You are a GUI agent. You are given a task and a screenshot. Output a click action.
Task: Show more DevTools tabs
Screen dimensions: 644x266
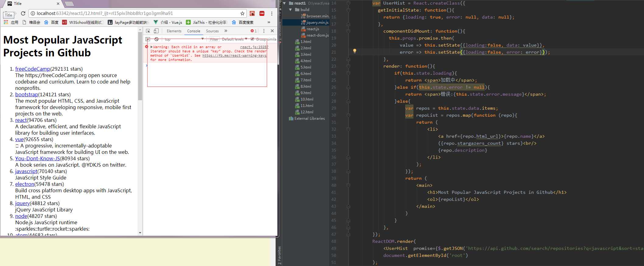tap(226, 31)
